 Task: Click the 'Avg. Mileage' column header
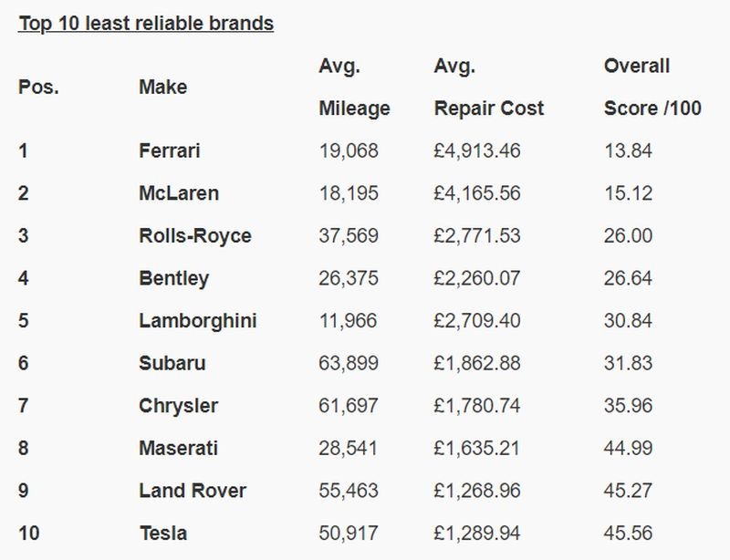coord(354,88)
